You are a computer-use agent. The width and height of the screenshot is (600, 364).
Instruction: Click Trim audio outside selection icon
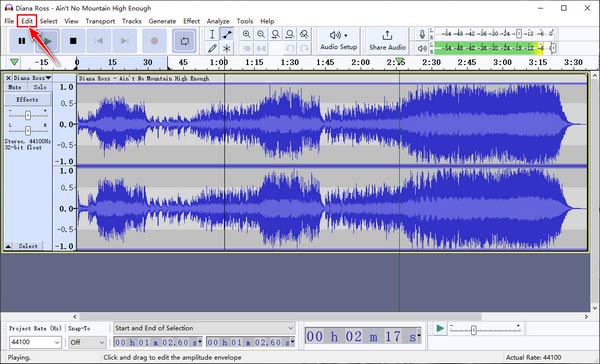click(x=246, y=48)
